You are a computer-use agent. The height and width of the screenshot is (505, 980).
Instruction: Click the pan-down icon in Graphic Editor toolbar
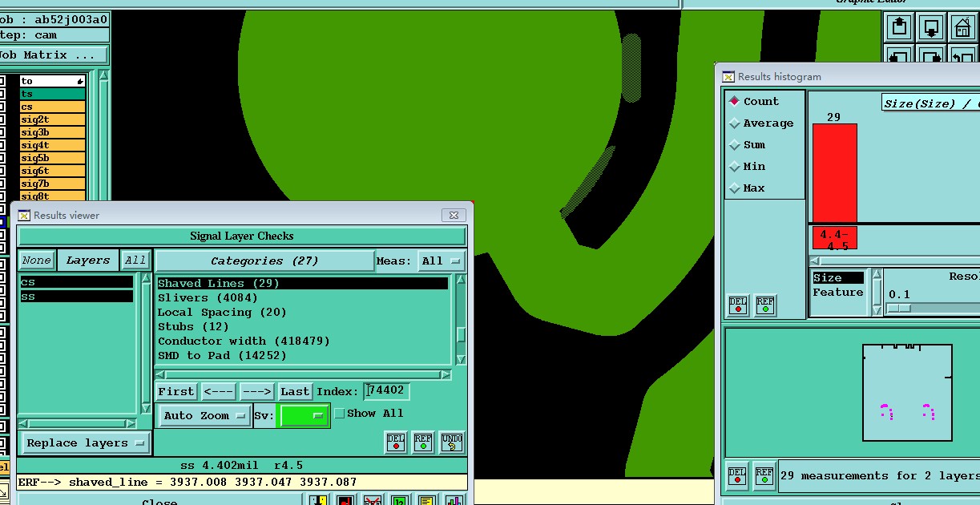[931, 27]
